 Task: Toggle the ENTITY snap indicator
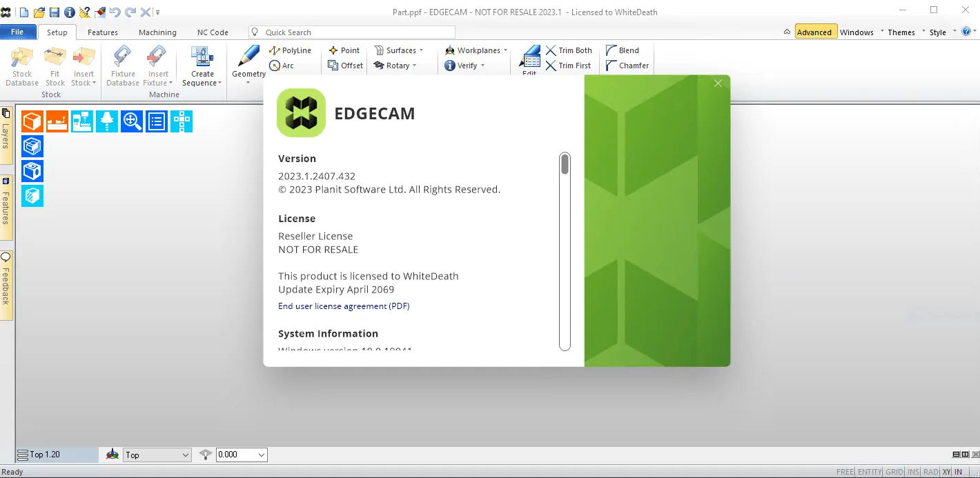pyautogui.click(x=870, y=472)
